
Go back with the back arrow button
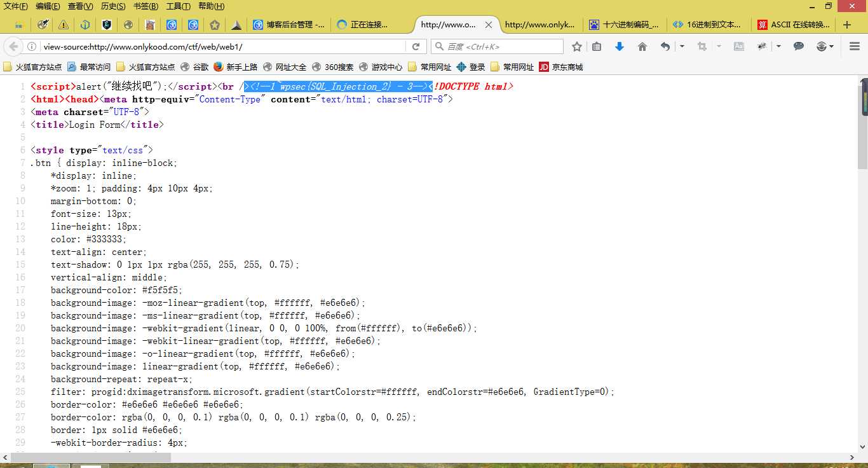(x=13, y=46)
